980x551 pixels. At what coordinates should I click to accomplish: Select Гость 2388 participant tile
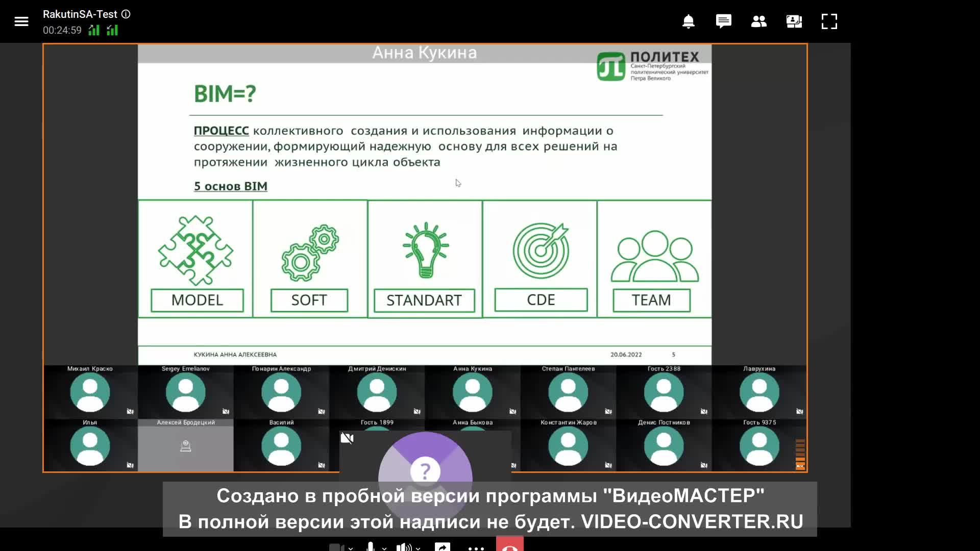coord(664,392)
